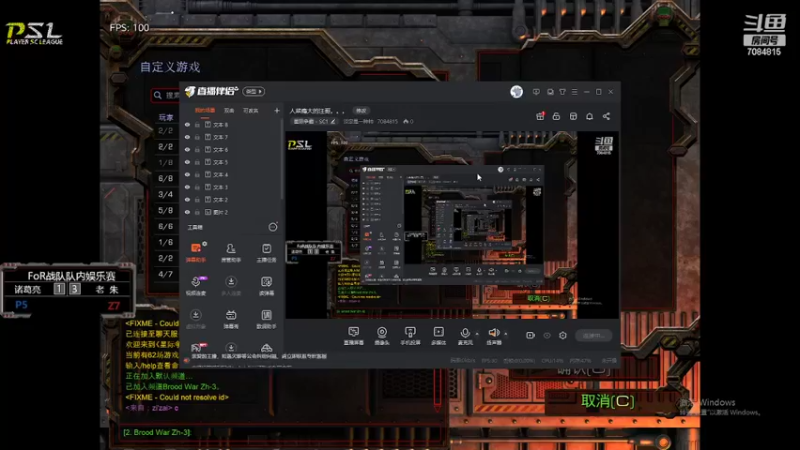Add a multimedia source
This screenshot has height=450, width=800.
[x=438, y=336]
